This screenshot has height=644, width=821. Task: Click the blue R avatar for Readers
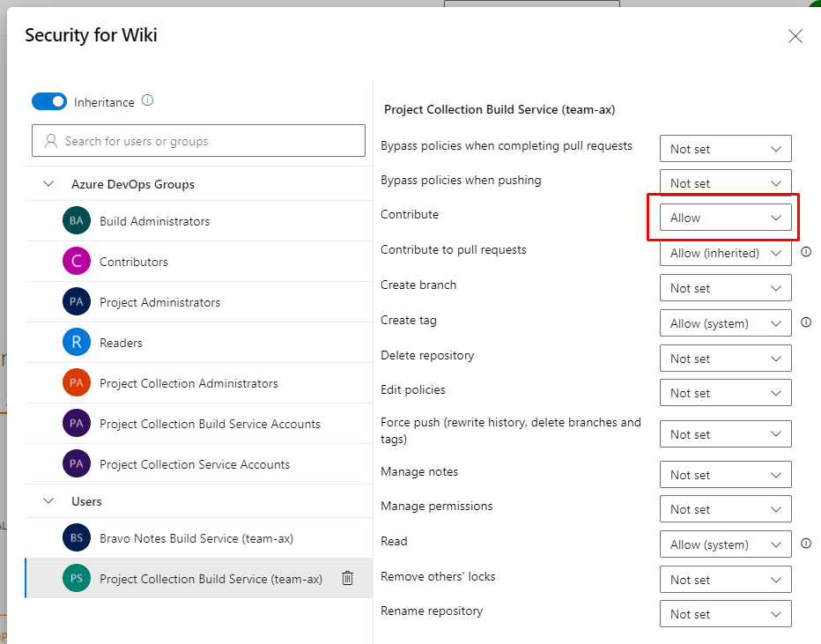click(77, 343)
